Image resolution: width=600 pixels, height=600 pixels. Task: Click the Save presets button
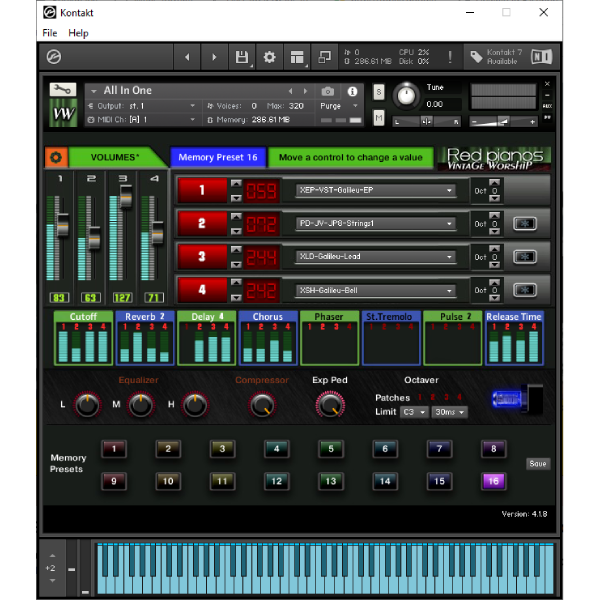[x=538, y=464]
